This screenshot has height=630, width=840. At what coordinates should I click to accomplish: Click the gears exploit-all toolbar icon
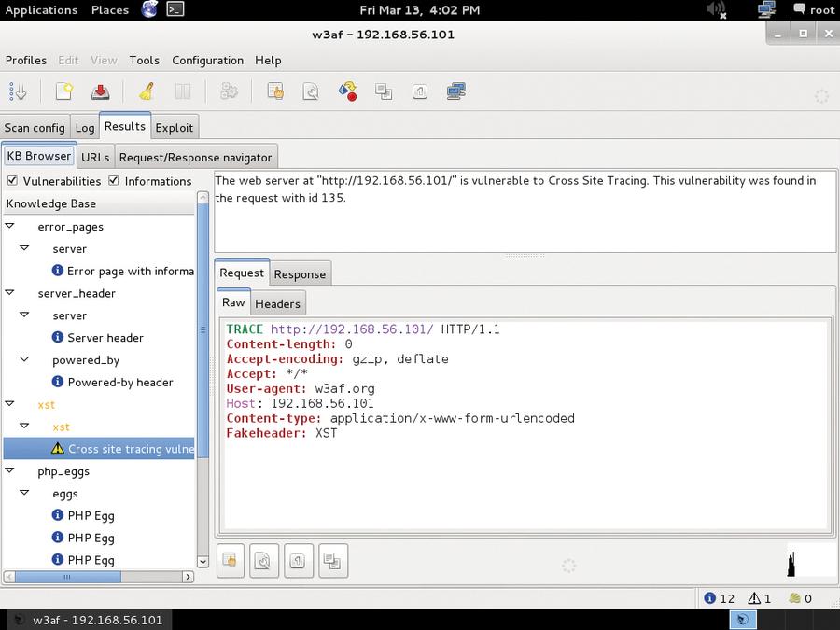[229, 91]
